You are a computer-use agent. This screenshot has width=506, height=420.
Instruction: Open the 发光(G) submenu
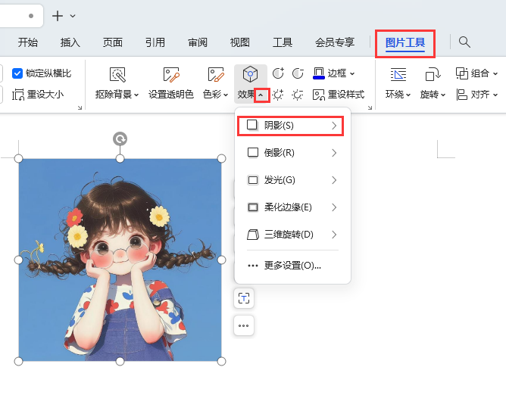[x=292, y=180]
